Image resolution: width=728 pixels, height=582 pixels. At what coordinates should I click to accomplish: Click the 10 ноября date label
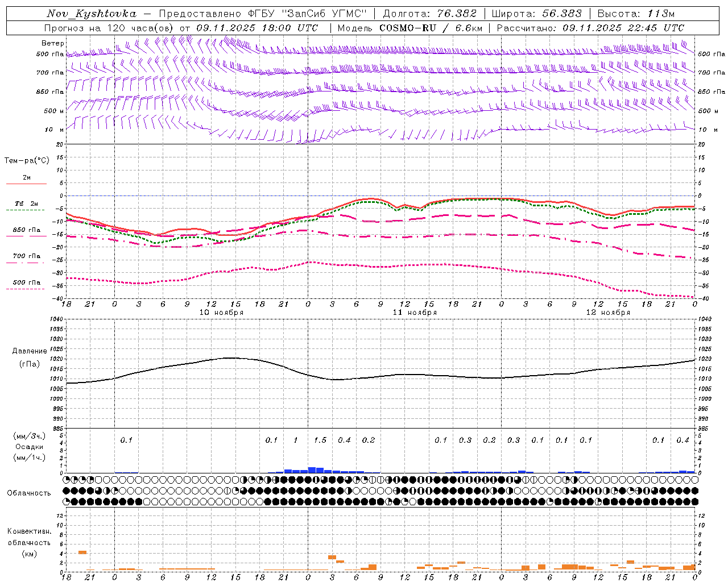pyautogui.click(x=221, y=313)
